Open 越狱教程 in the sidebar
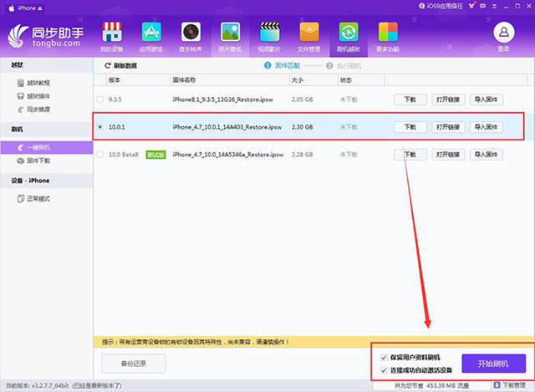535x392 pixels. (33, 83)
